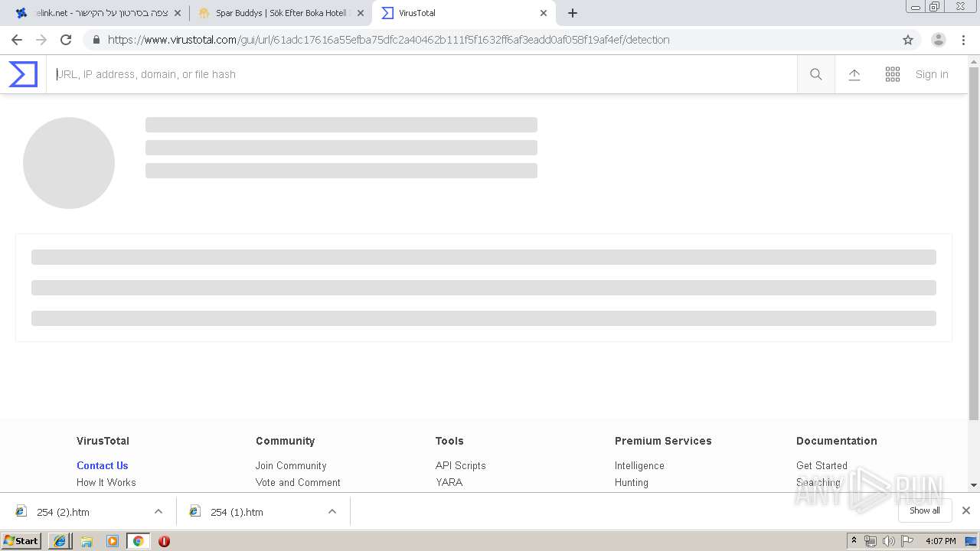The width and height of the screenshot is (980, 551).
Task: Open the Windows Start menu
Action: point(21,540)
